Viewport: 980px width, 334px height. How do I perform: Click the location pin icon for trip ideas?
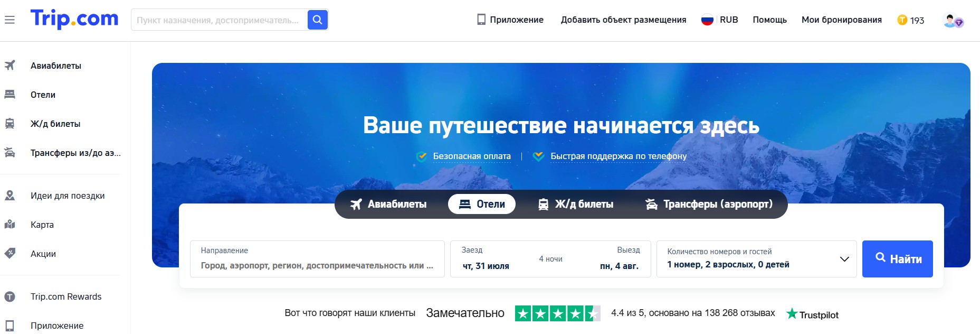(x=10, y=196)
